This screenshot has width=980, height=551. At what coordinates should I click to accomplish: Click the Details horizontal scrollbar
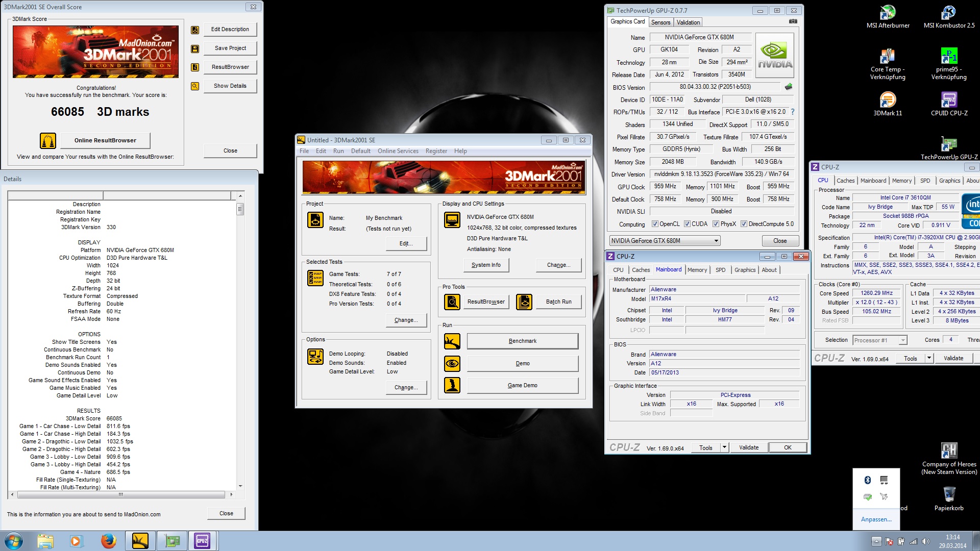coord(121,494)
